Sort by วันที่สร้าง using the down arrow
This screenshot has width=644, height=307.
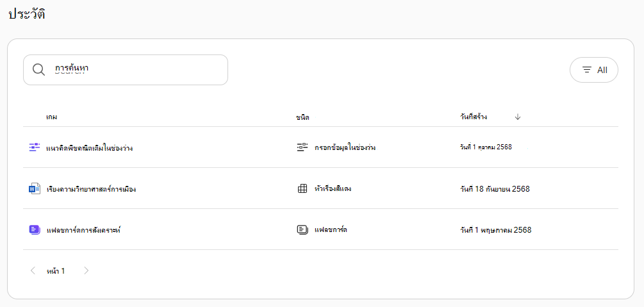click(x=518, y=117)
